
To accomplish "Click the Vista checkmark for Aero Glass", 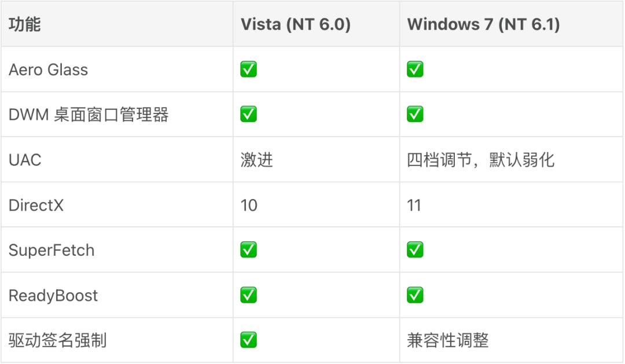I will point(248,69).
